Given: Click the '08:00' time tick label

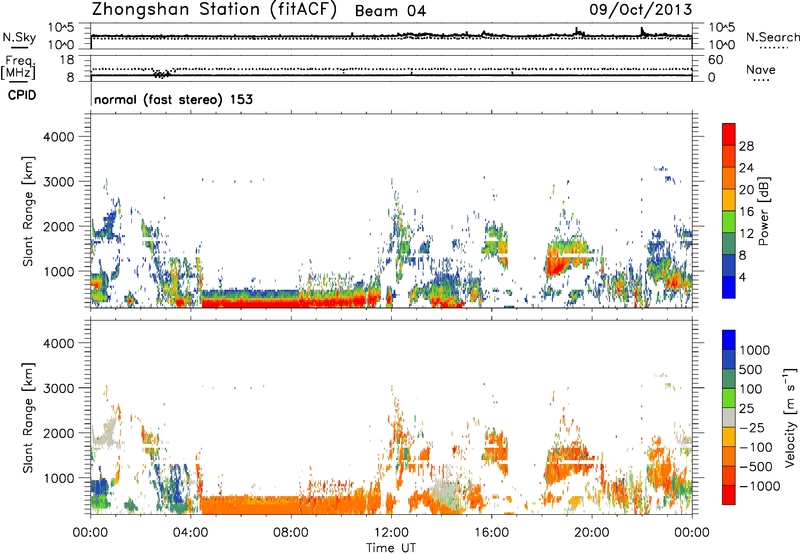Looking at the screenshot, I should click(291, 533).
